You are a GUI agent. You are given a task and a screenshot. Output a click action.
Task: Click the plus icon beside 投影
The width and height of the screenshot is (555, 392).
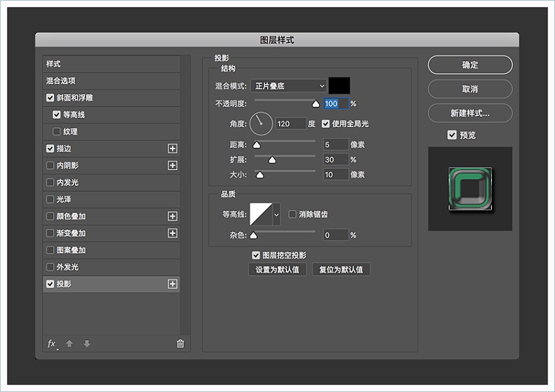[173, 284]
